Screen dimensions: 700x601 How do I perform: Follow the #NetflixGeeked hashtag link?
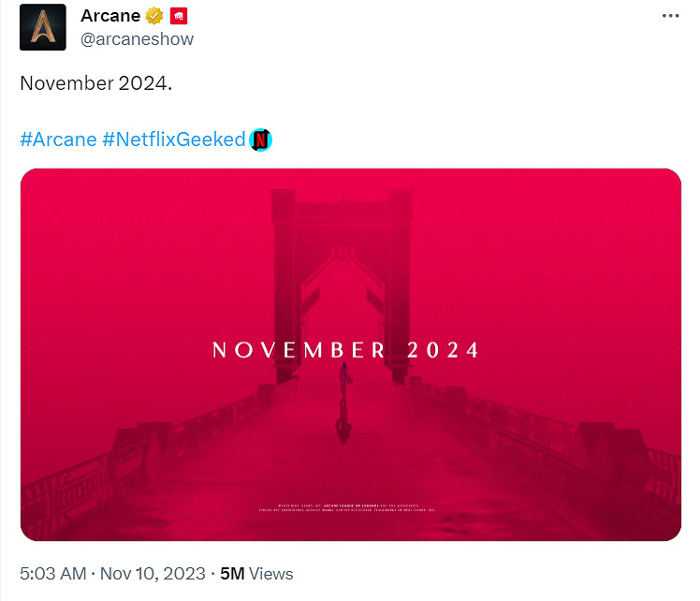pos(173,139)
